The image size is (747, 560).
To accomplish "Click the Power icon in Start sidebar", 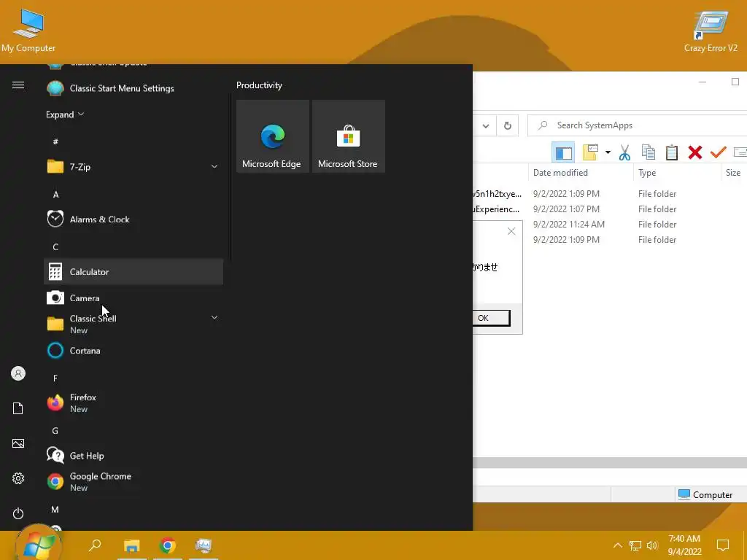I will (x=18, y=513).
